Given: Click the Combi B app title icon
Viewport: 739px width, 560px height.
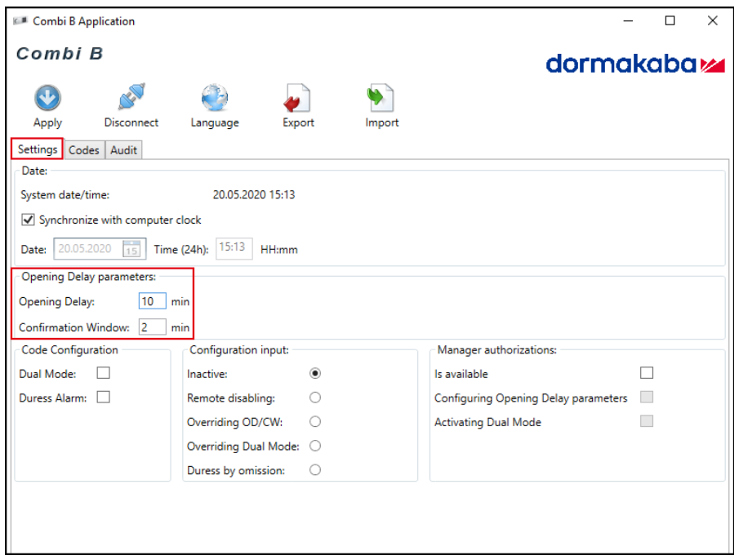Looking at the screenshot, I should [x=21, y=21].
